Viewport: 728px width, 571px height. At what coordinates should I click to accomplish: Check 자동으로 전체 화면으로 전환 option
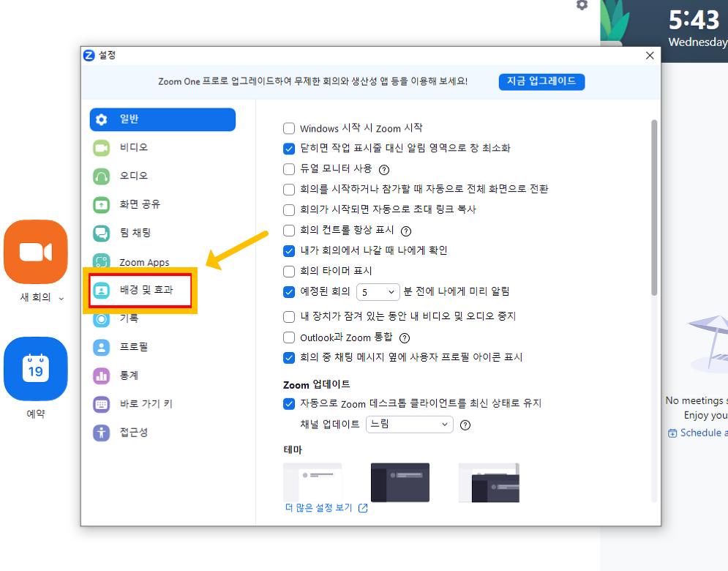point(289,190)
